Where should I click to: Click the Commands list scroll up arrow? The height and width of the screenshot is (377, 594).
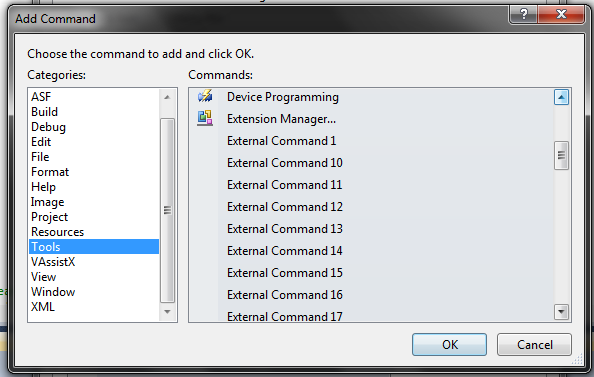point(561,97)
